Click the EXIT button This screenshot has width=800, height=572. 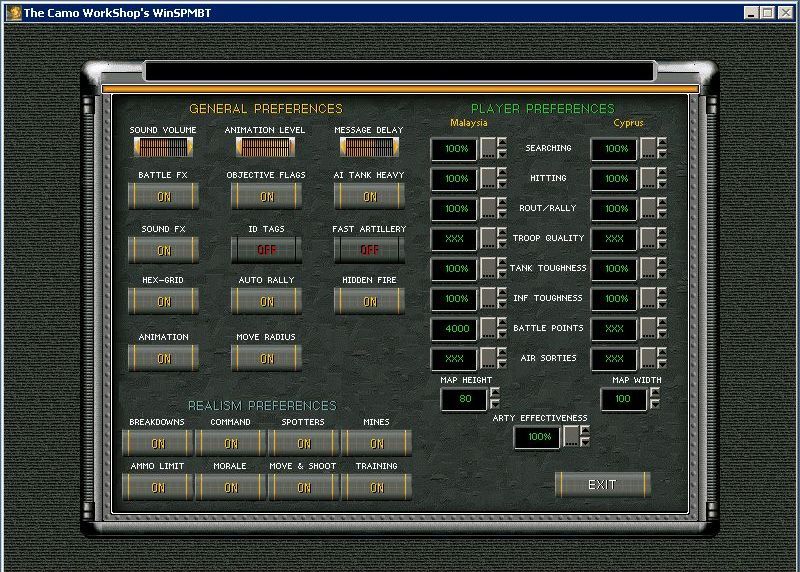(602, 485)
